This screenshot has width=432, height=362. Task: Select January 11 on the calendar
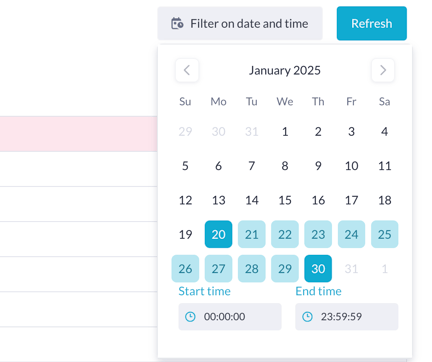(x=385, y=166)
